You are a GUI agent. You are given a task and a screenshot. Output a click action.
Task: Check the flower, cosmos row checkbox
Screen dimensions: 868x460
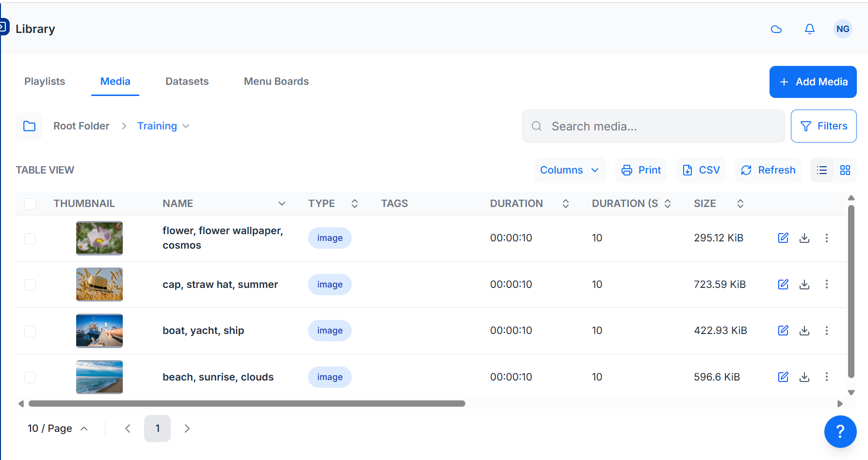coord(30,238)
